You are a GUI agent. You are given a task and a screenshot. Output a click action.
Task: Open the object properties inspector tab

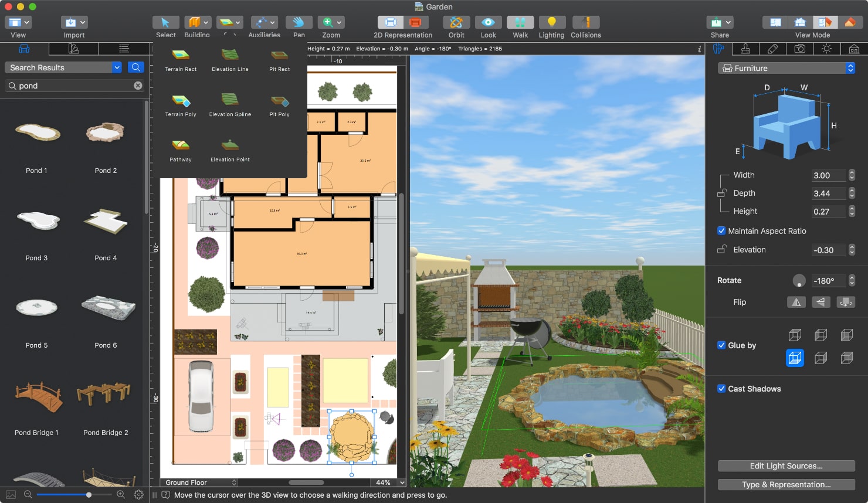[718, 49]
